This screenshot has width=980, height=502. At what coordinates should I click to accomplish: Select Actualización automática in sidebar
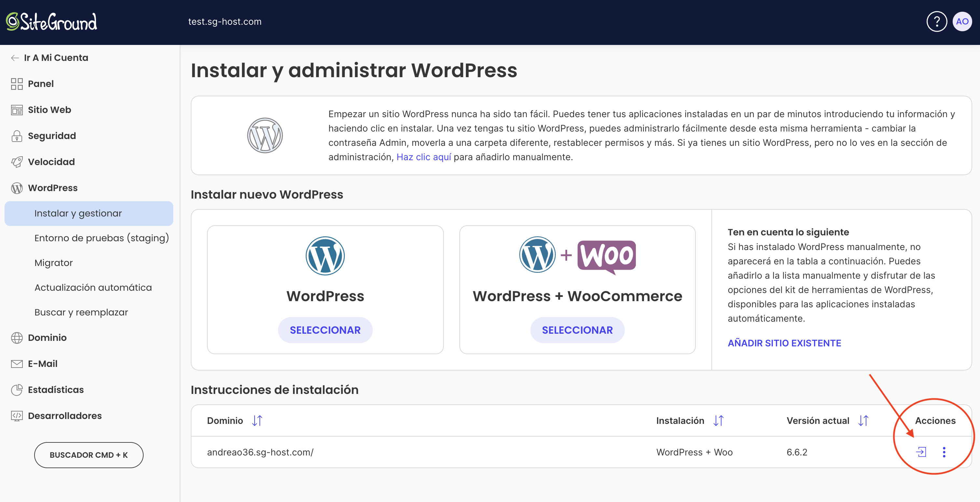point(93,287)
